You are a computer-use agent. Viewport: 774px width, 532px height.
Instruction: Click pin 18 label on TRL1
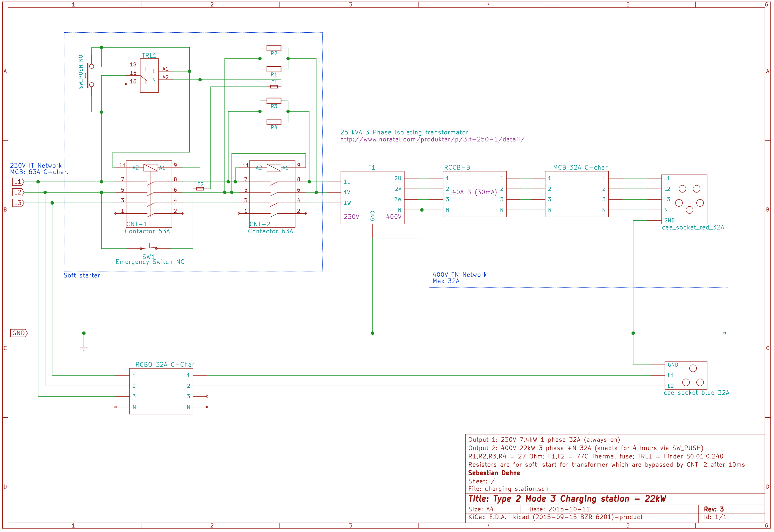tap(133, 65)
